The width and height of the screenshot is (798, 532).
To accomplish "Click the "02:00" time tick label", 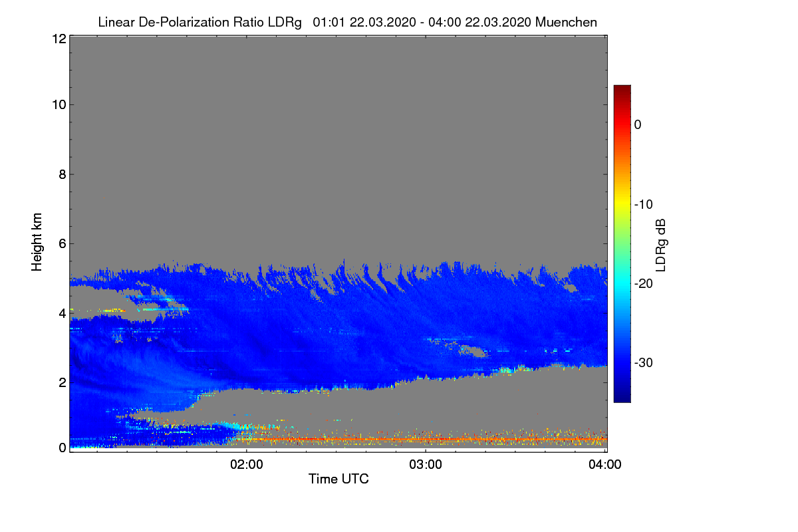I will click(x=247, y=464).
